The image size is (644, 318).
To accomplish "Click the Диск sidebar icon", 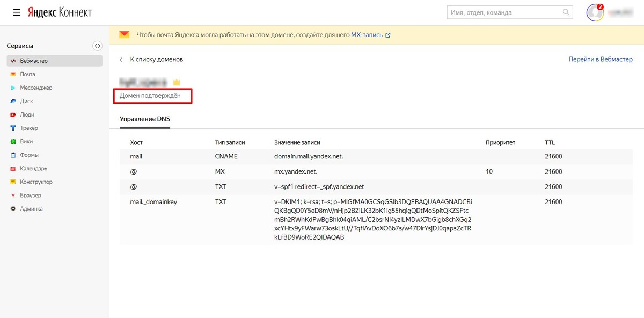I will click(x=13, y=101).
